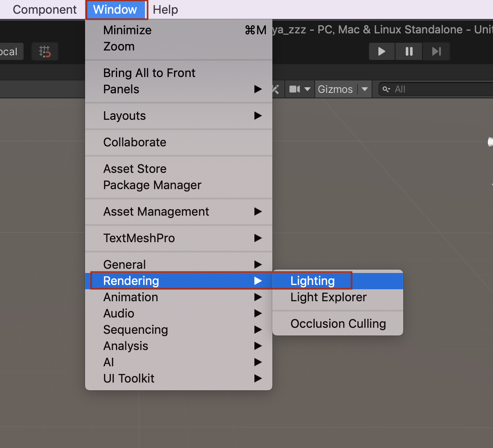
Task: Click the All search field in scene view
Action: click(x=410, y=89)
